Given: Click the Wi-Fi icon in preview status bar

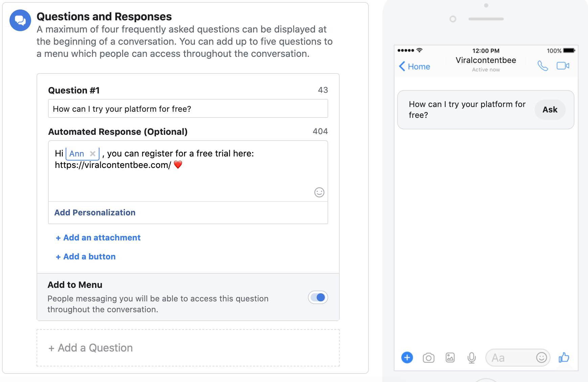Looking at the screenshot, I should (420, 50).
